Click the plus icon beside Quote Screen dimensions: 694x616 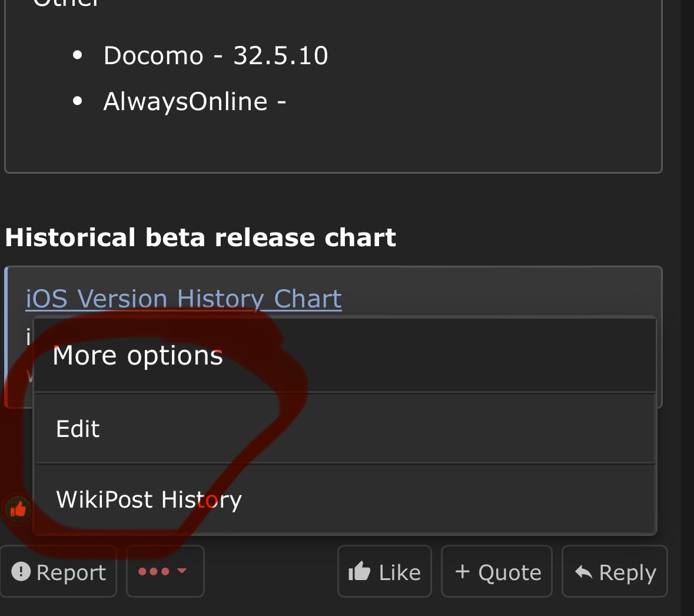tap(463, 571)
